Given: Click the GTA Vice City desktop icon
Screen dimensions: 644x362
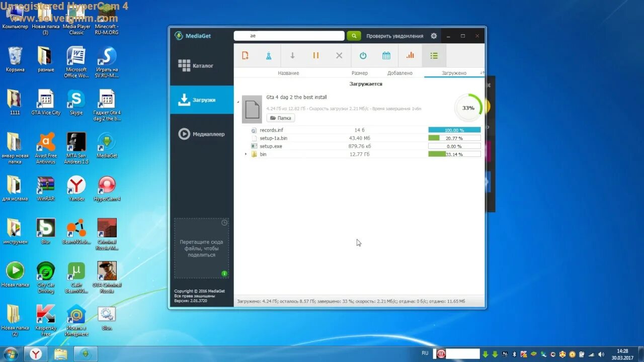Looking at the screenshot, I should click(x=46, y=103).
